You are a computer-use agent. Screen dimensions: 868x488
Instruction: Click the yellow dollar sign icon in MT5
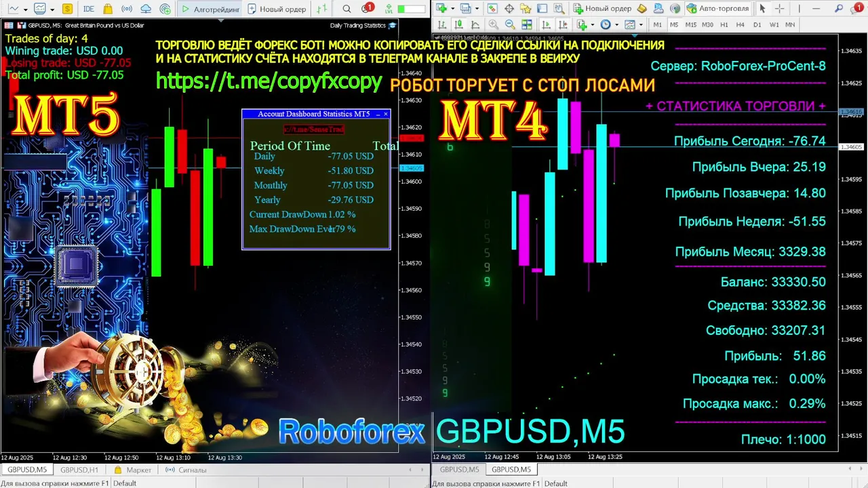(67, 9)
